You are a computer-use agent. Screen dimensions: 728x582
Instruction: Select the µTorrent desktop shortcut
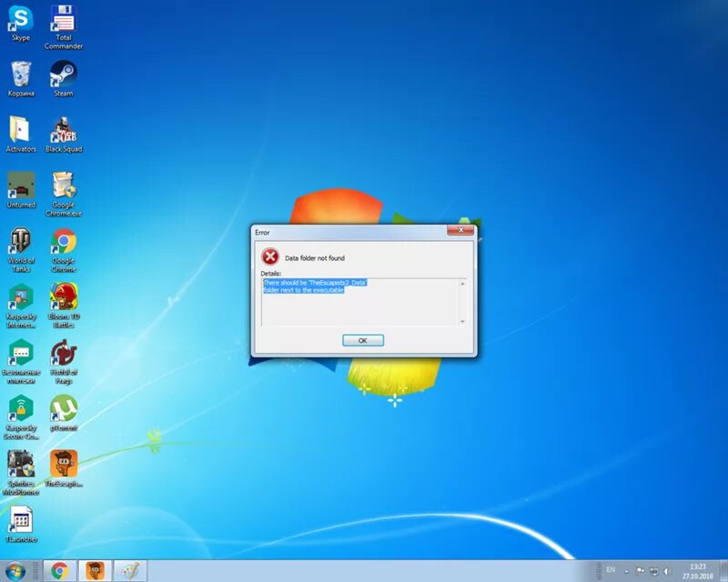63,413
